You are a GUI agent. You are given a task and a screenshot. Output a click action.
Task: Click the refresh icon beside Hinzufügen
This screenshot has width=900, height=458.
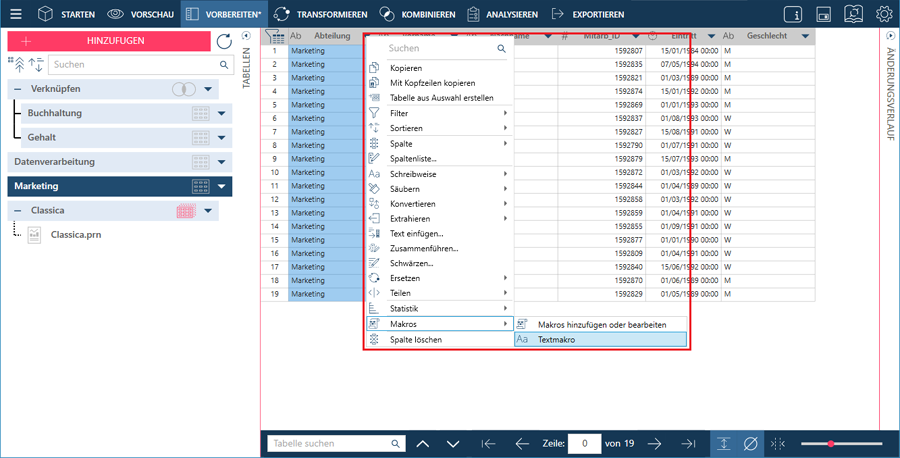click(224, 41)
